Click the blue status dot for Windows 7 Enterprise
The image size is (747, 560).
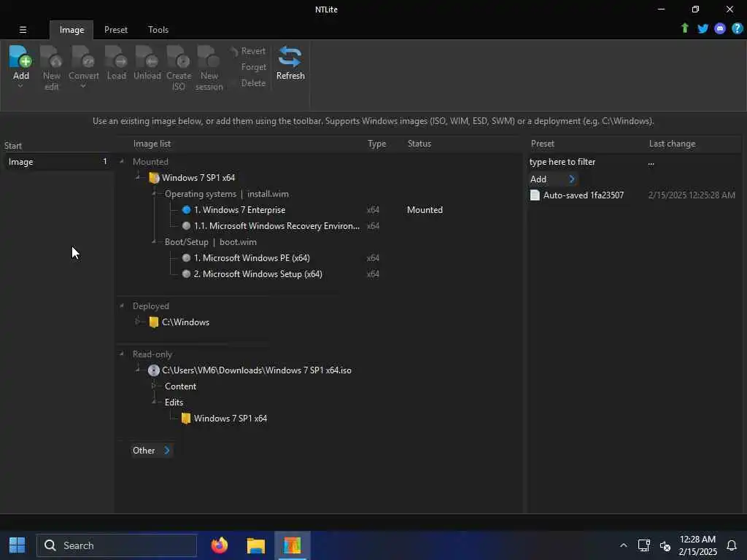186,210
